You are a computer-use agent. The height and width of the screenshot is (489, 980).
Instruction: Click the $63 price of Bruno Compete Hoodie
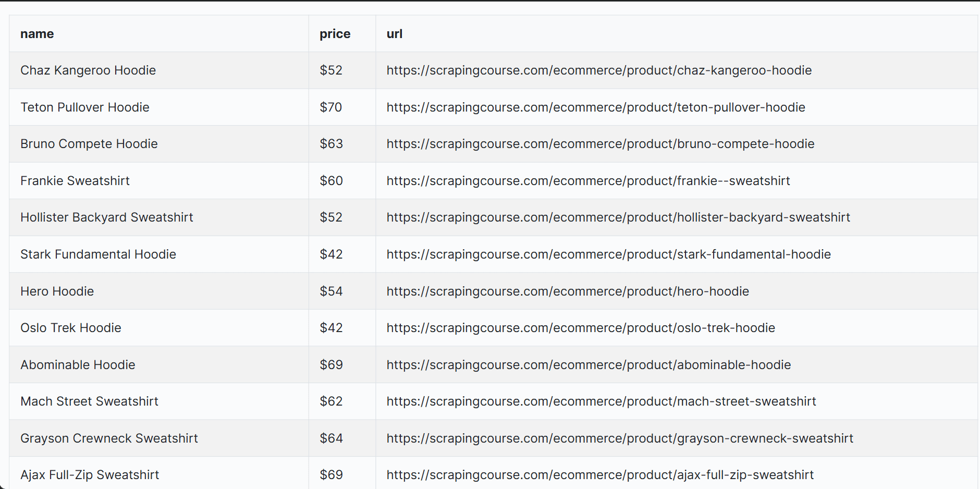(332, 144)
